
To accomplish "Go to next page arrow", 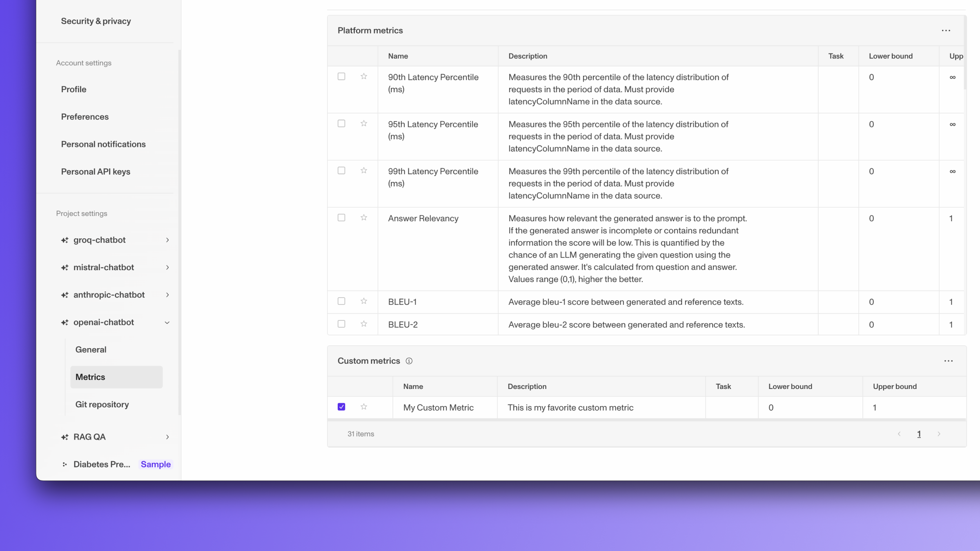I will (938, 434).
